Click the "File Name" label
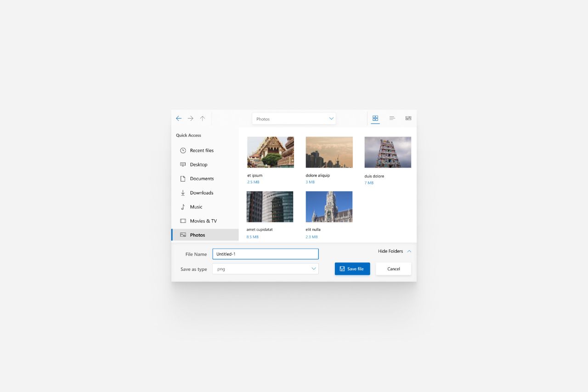 [196, 254]
